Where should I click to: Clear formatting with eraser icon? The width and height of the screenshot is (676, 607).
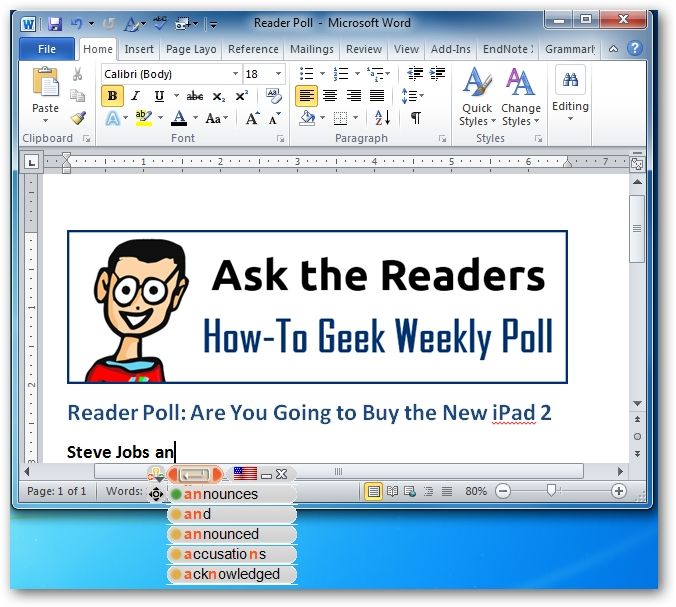pyautogui.click(x=273, y=96)
